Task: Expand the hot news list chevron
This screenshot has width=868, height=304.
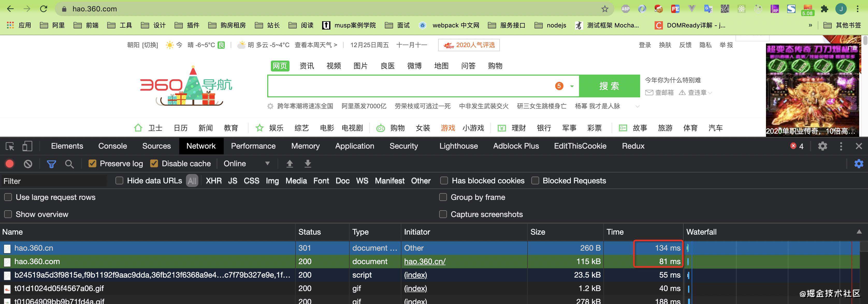Action: click(x=637, y=106)
